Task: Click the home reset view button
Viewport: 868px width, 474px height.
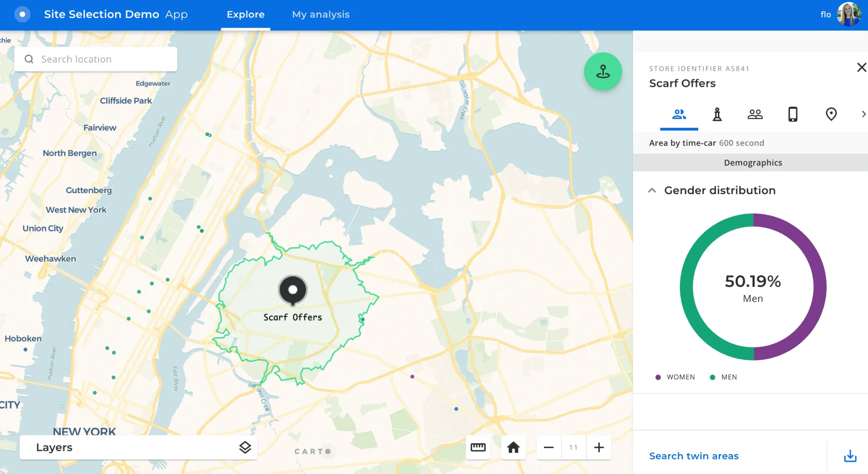Action: [513, 448]
